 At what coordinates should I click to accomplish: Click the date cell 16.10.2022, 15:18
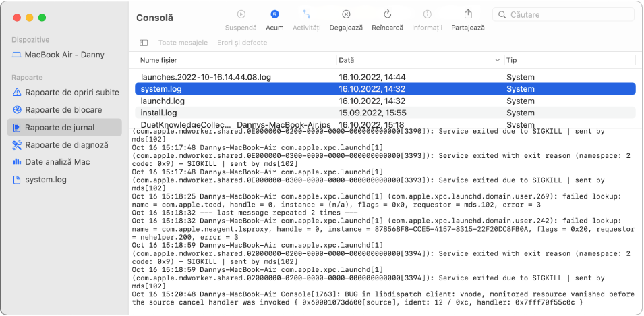pyautogui.click(x=372, y=124)
